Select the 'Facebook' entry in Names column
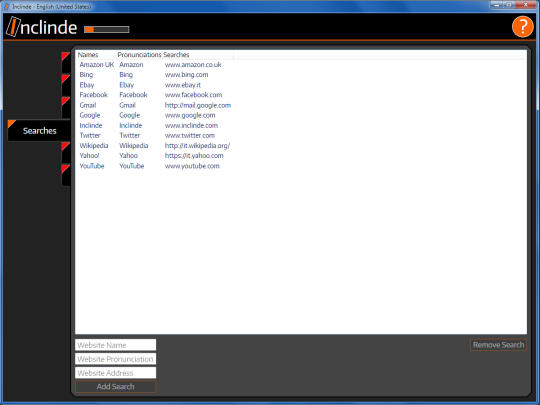540x405 pixels. point(93,95)
